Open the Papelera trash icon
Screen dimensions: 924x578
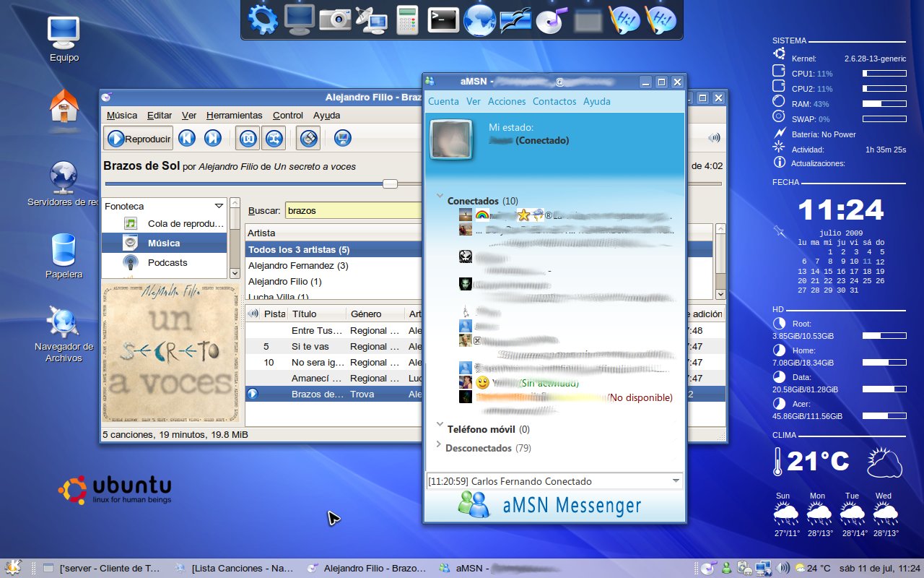point(64,250)
